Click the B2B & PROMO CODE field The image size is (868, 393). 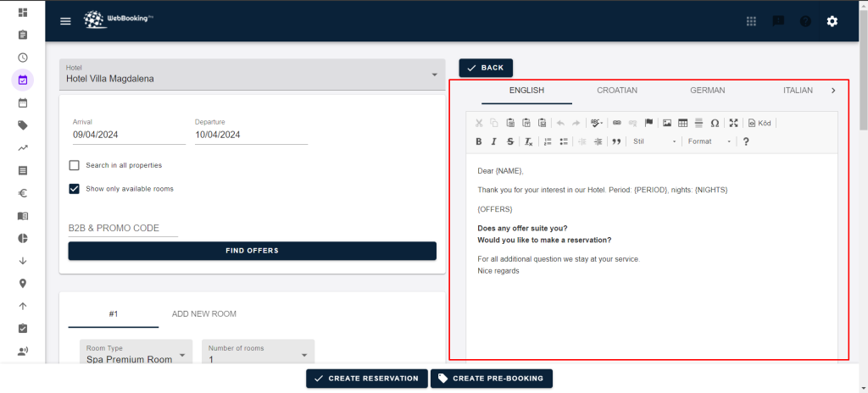point(123,228)
